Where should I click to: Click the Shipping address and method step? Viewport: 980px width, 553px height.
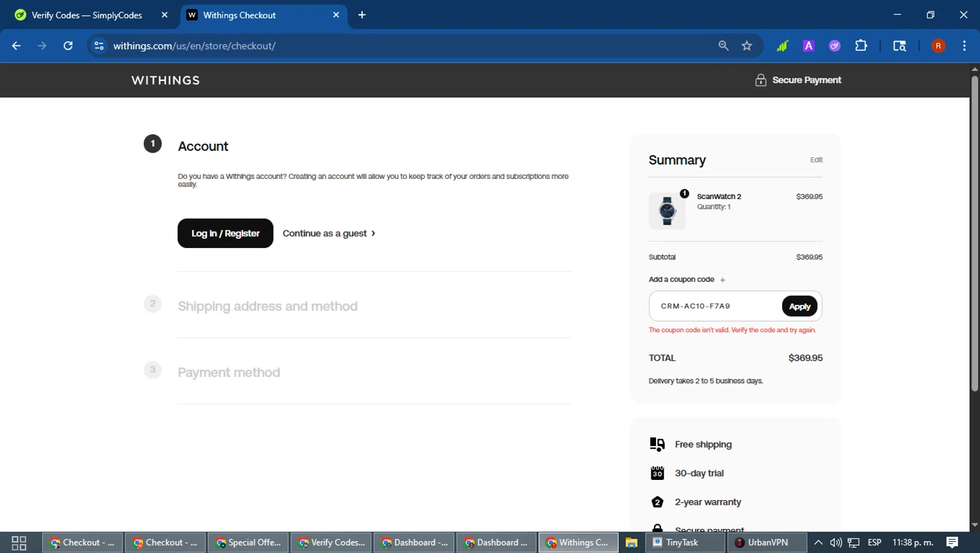pos(267,306)
